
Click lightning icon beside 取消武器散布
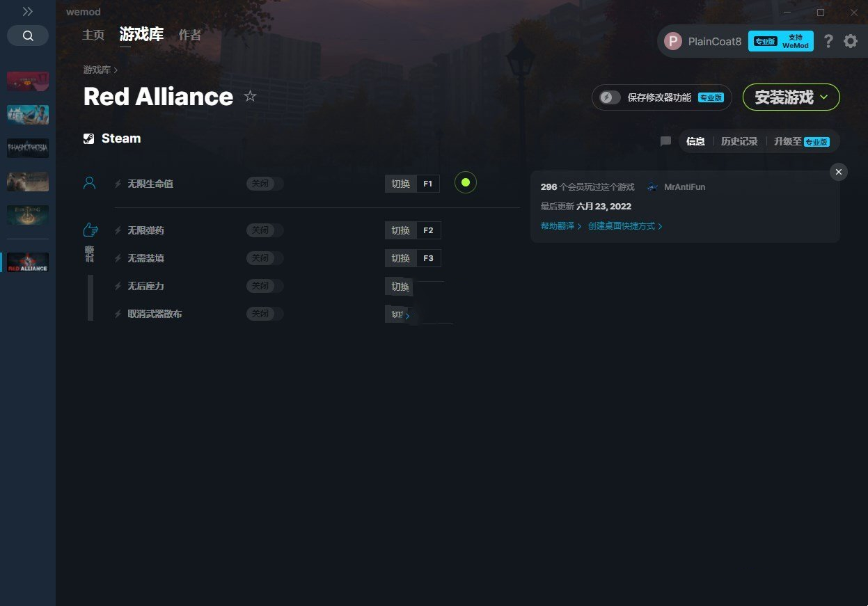118,314
